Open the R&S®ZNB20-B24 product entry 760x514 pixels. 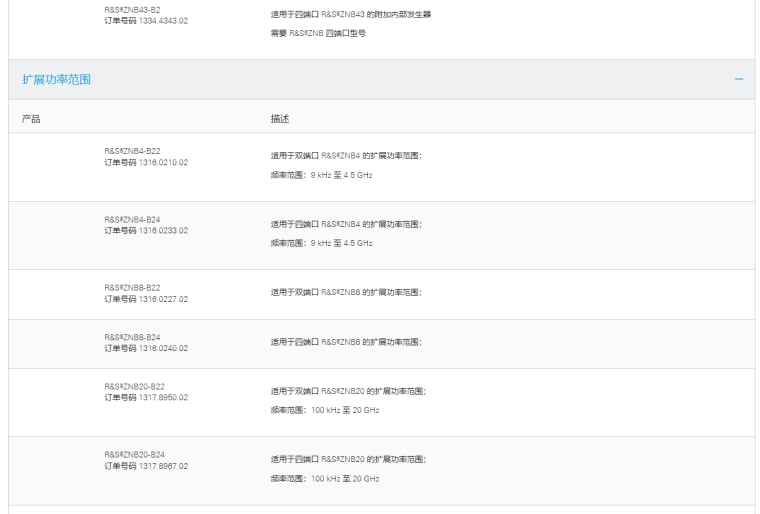click(135, 454)
